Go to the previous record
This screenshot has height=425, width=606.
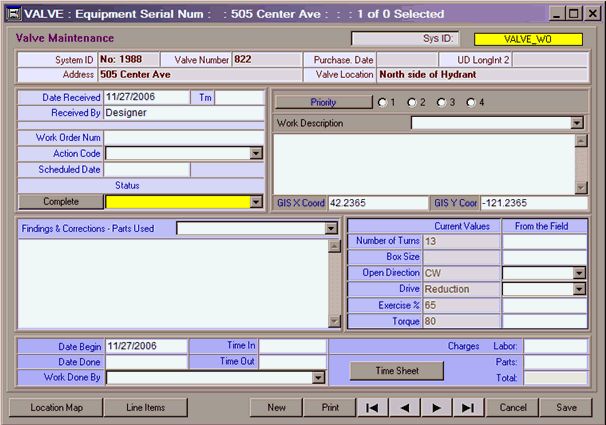tap(404, 408)
